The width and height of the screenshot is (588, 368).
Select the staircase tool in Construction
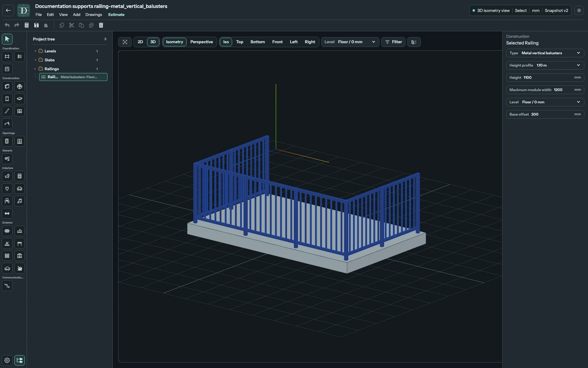coord(7,111)
